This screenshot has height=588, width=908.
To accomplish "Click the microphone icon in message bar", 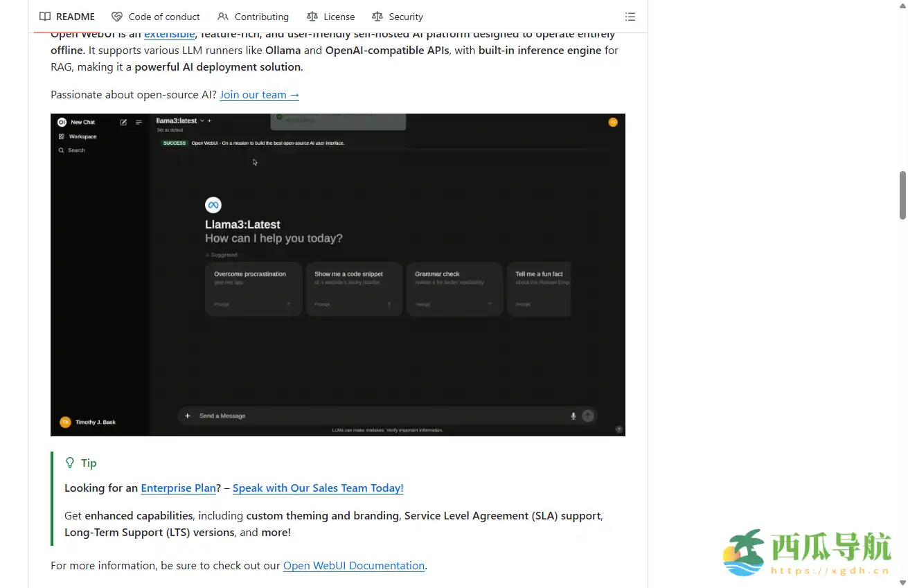I will (573, 416).
